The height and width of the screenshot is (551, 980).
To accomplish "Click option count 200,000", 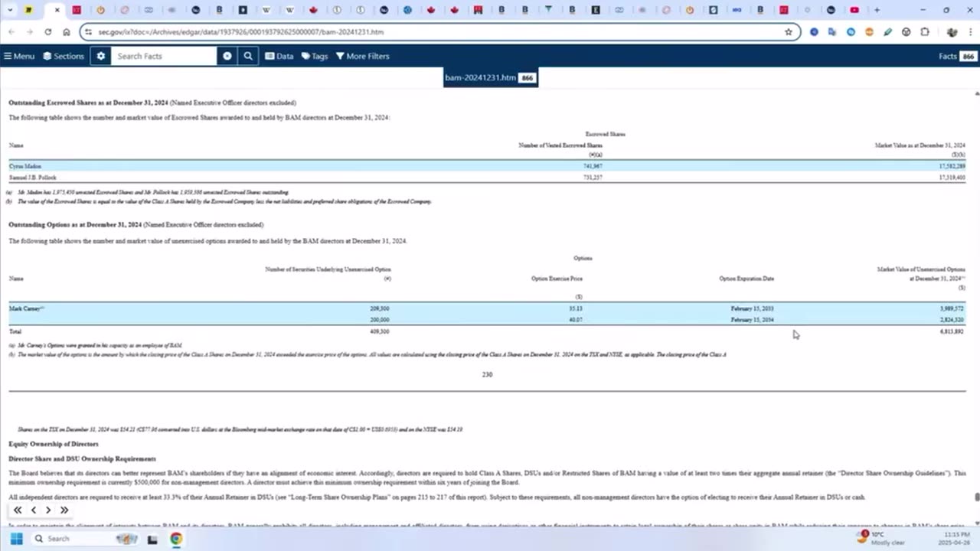I will pyautogui.click(x=380, y=320).
